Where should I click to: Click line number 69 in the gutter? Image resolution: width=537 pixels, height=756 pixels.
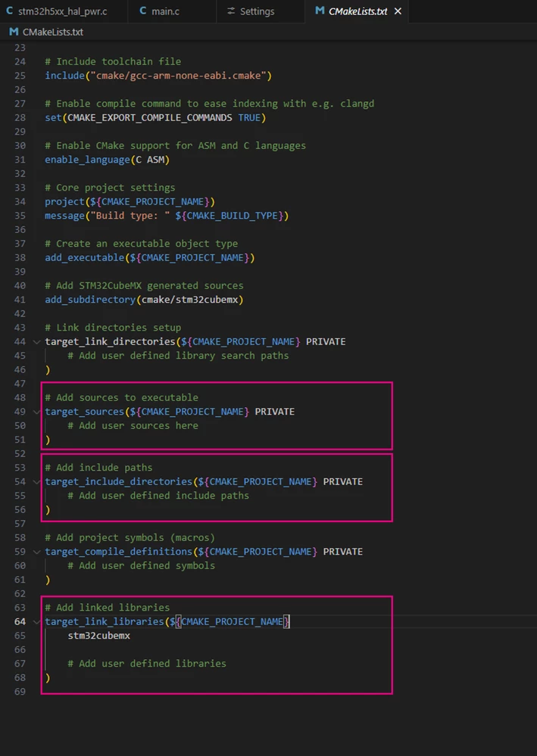click(20, 692)
